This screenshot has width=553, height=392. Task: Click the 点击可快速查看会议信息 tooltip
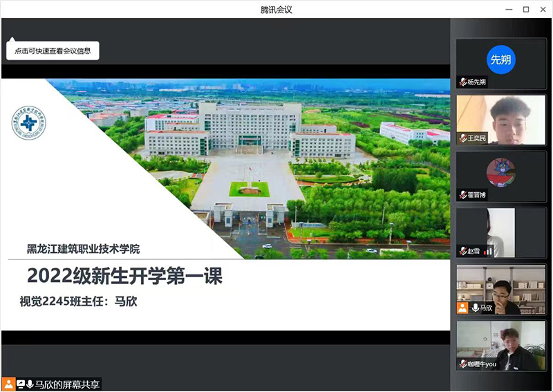coord(53,50)
